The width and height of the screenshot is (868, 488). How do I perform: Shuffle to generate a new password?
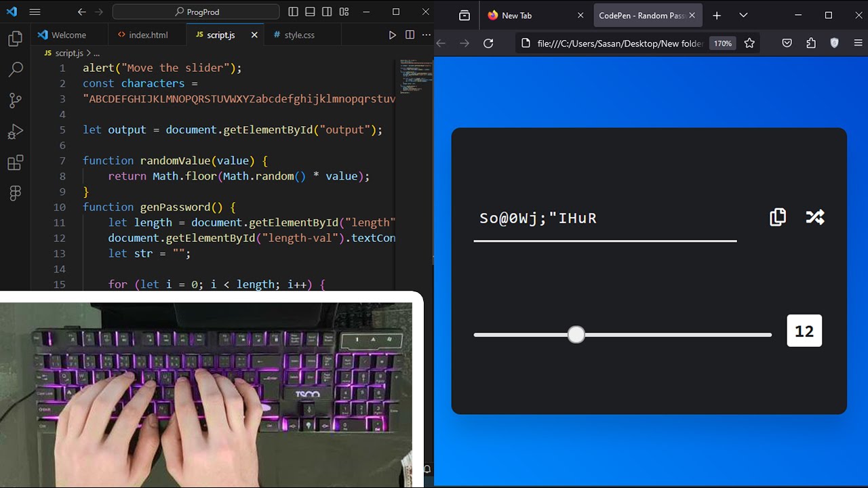point(814,217)
